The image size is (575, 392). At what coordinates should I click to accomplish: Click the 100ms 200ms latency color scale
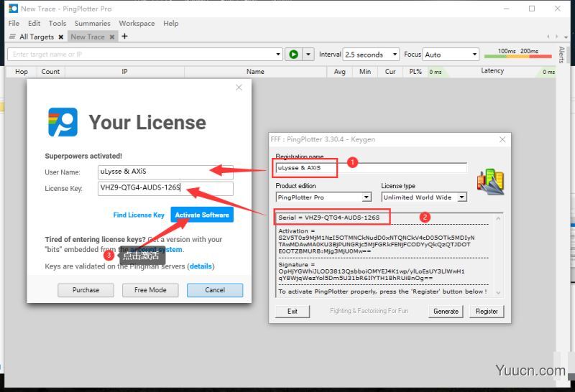[x=517, y=55]
